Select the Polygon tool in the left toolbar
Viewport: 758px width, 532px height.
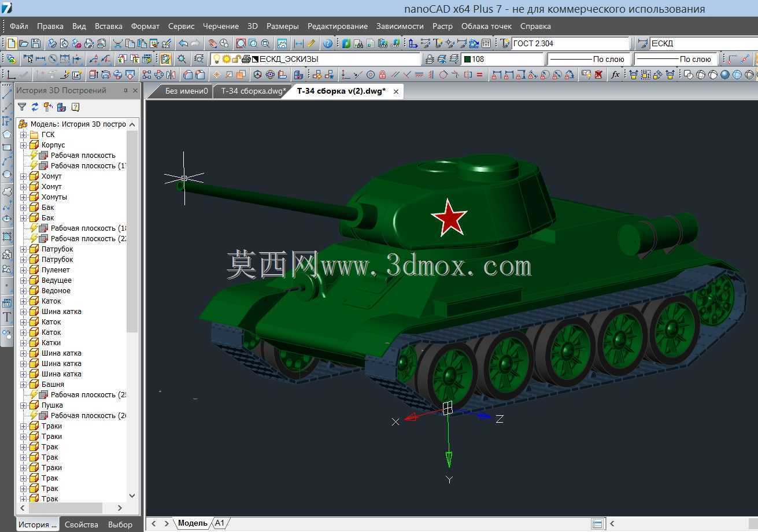coord(7,134)
